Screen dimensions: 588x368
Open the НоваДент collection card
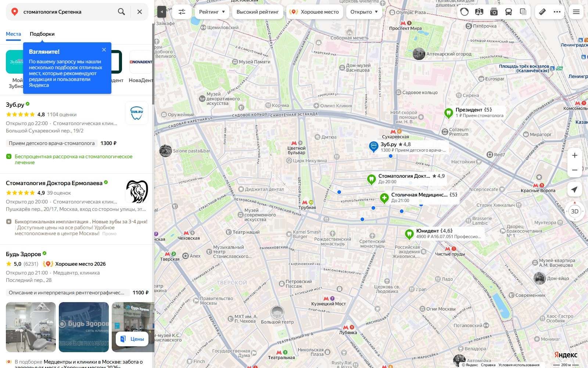[141, 66]
